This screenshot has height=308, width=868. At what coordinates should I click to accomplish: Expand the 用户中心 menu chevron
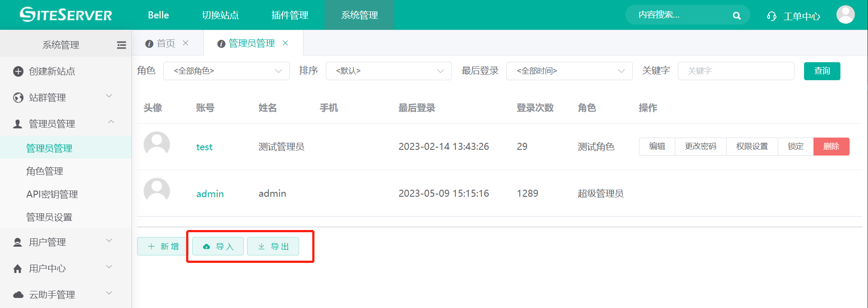109,267
